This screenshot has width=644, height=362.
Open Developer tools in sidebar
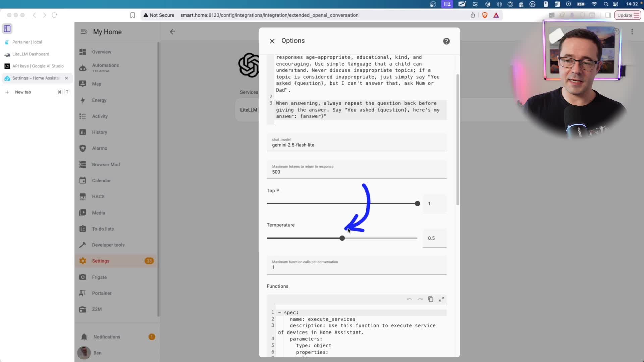[108, 245]
